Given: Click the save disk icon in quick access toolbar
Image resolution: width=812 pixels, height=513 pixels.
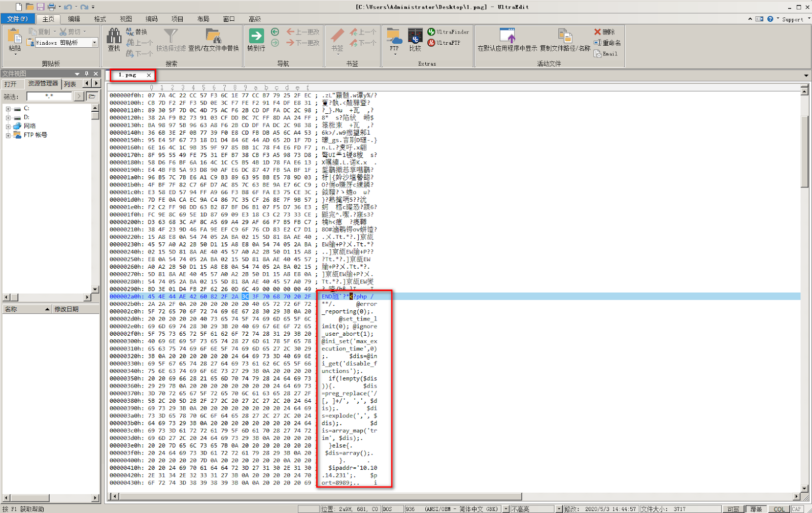Looking at the screenshot, I should [40, 7].
